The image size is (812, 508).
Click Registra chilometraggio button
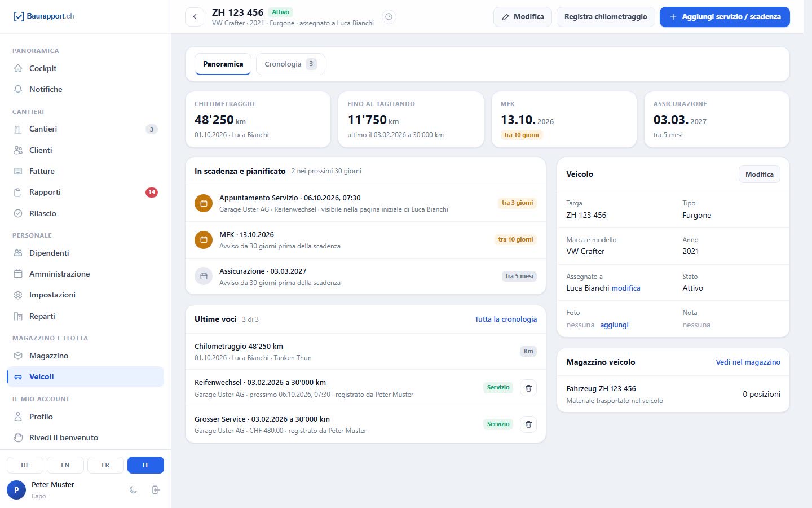606,17
